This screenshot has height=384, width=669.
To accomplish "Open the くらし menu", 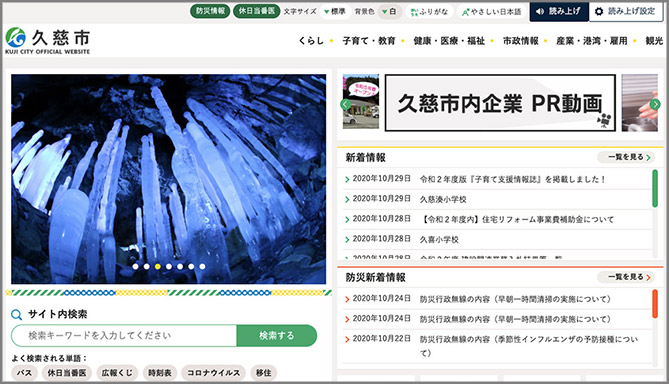I will coord(311,41).
